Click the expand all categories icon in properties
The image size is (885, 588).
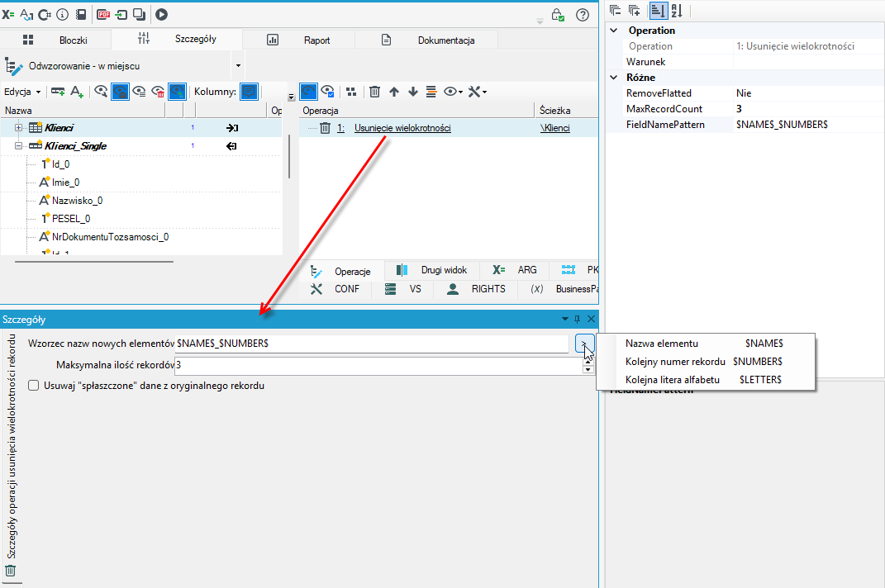(x=635, y=10)
